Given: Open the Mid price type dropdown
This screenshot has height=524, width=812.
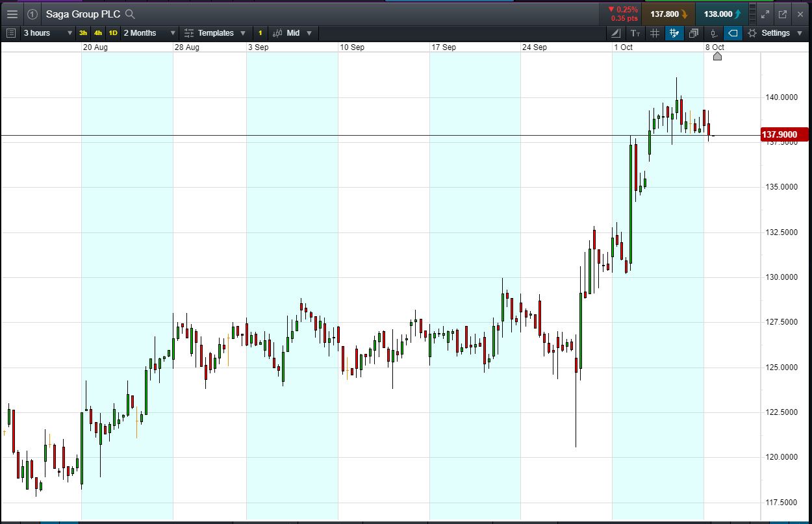Looking at the screenshot, I should point(293,32).
